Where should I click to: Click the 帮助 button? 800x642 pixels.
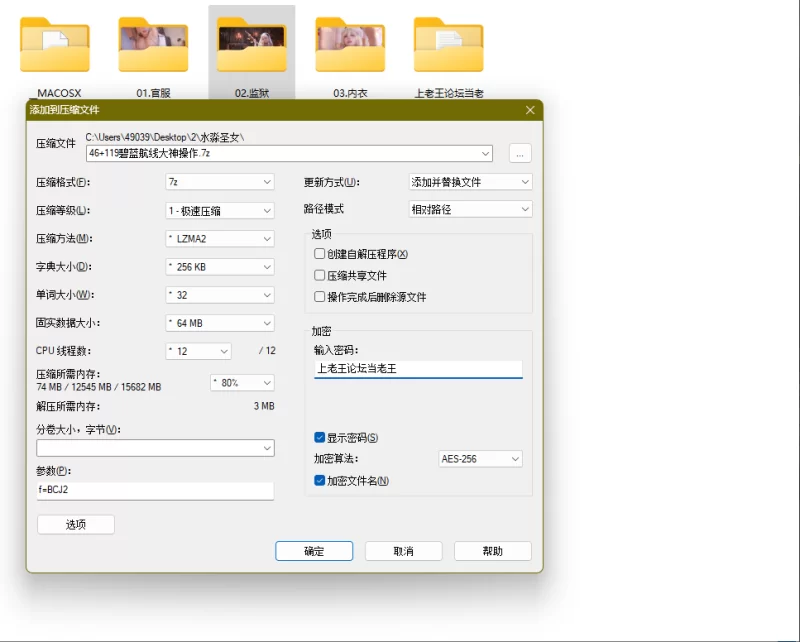point(493,551)
